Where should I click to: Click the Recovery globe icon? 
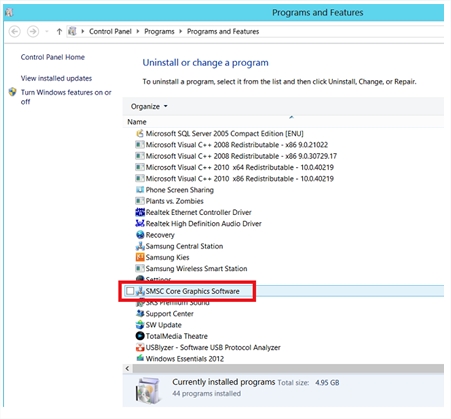click(x=140, y=235)
